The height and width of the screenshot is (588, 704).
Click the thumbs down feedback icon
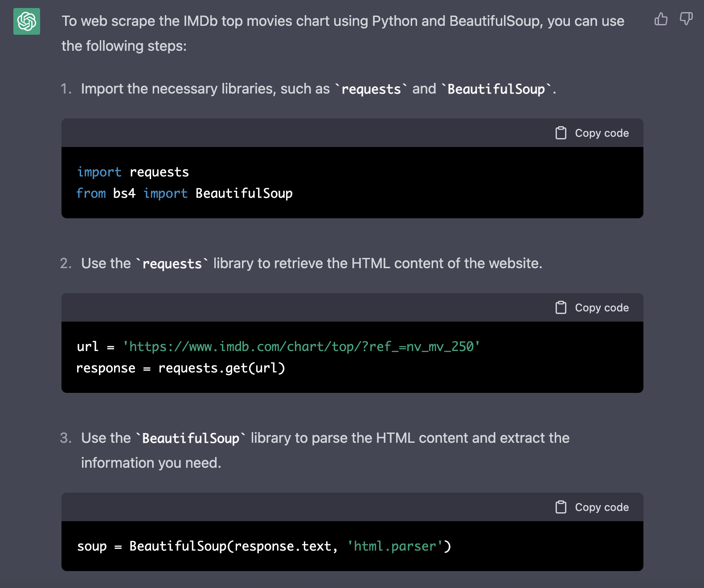(686, 19)
